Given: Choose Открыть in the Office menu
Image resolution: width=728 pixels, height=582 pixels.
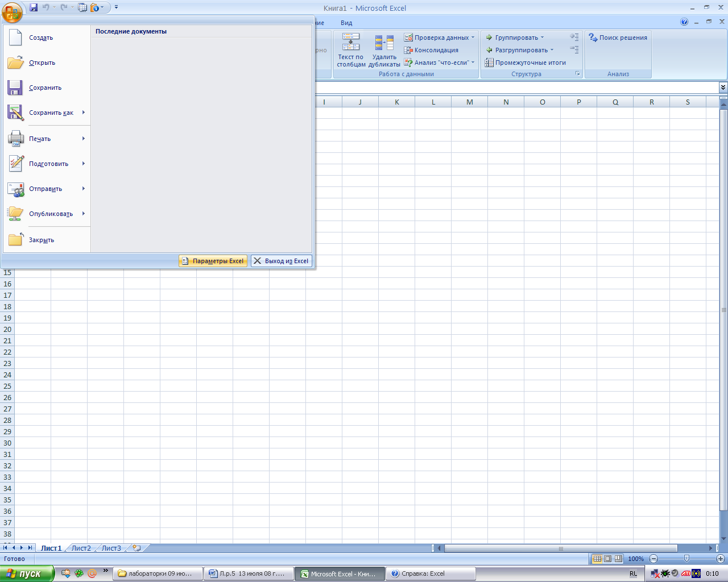Looking at the screenshot, I should point(47,63).
